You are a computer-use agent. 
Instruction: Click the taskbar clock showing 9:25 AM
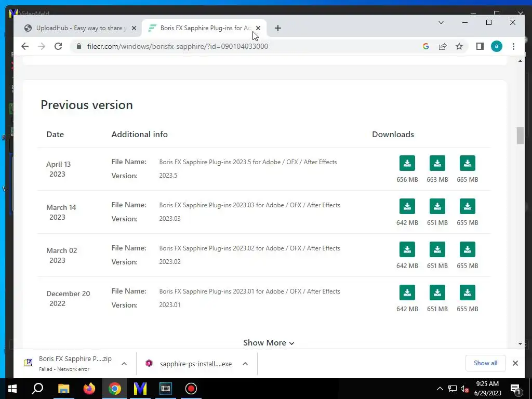pyautogui.click(x=487, y=389)
